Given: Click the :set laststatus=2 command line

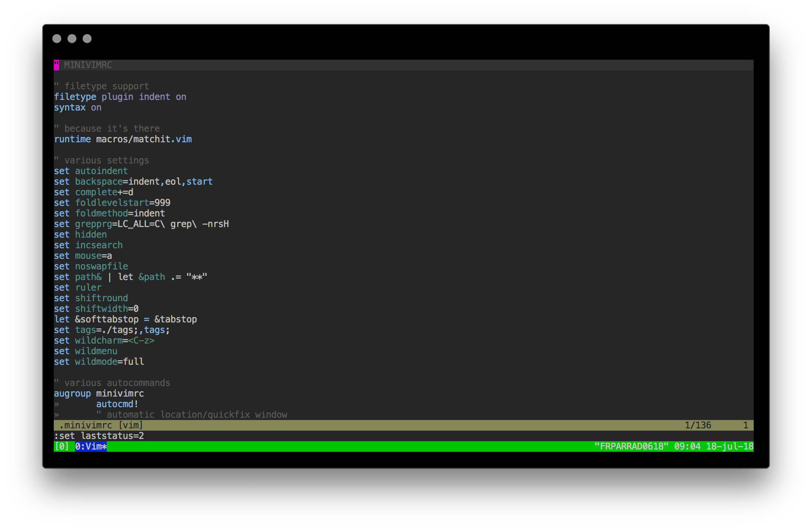Looking at the screenshot, I should (99, 436).
